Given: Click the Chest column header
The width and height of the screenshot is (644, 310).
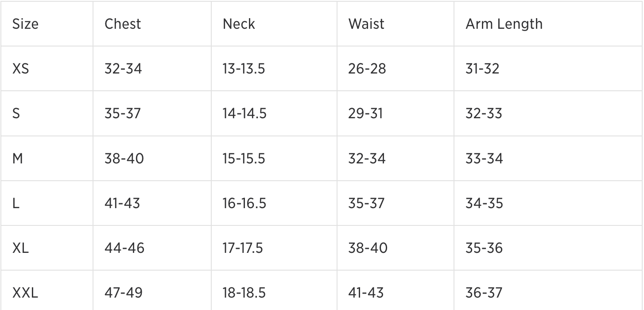Looking at the screenshot, I should coord(123,24).
